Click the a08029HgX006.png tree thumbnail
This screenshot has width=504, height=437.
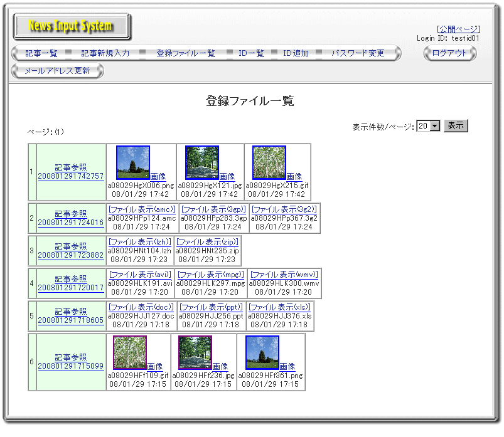(133, 163)
